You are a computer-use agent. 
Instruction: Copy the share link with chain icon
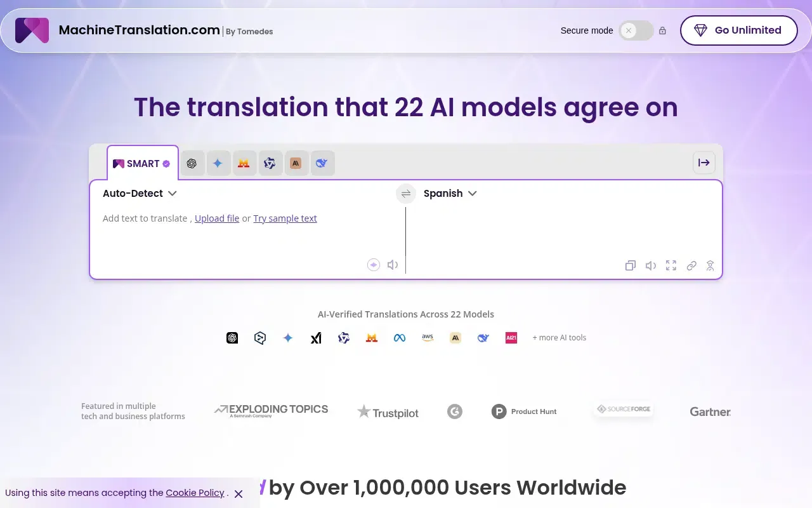[x=691, y=265]
